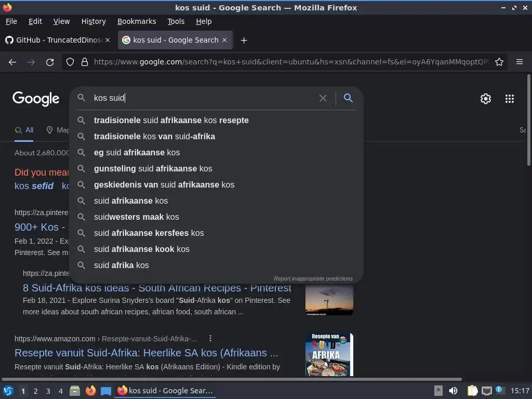Launch file manager from taskbar
Image resolution: width=532 pixels, height=399 pixels.
[x=75, y=391]
